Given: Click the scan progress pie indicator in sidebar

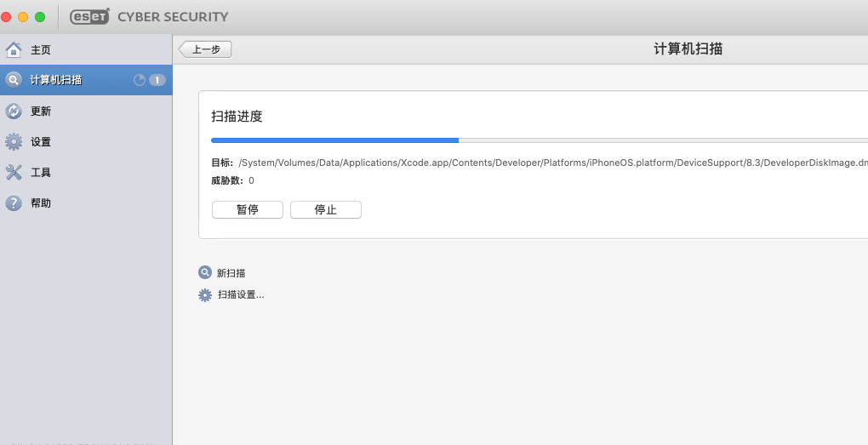Looking at the screenshot, I should pos(140,80).
